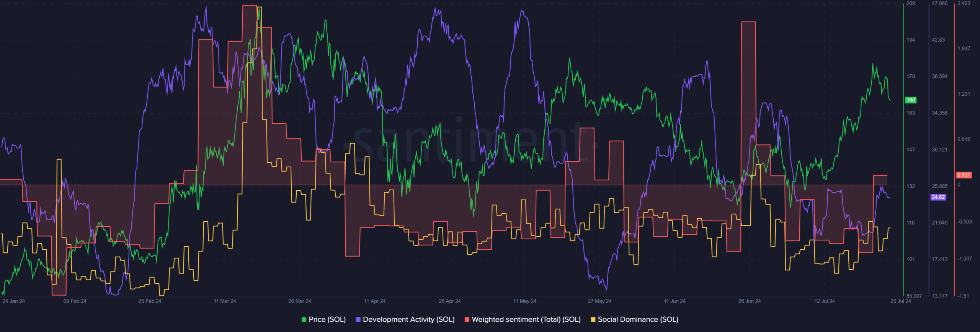
Task: Click the yellow Social Dominance legend swatch
Action: tap(593, 320)
